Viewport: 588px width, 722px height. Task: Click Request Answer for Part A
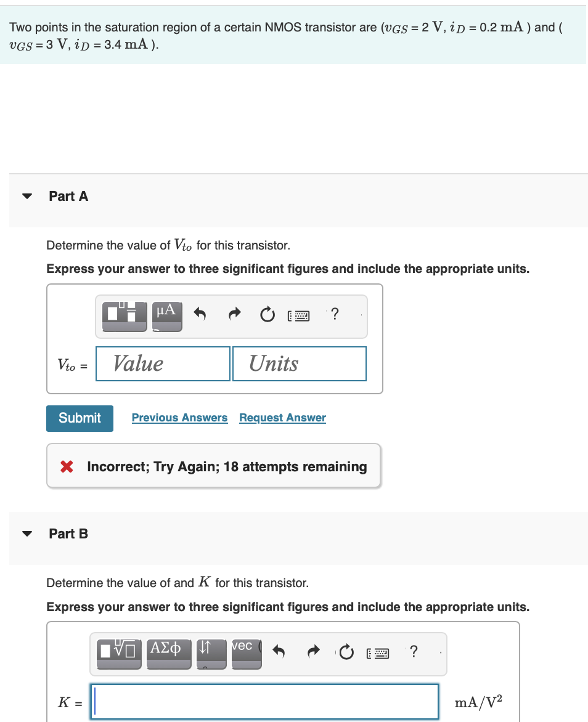pos(282,418)
